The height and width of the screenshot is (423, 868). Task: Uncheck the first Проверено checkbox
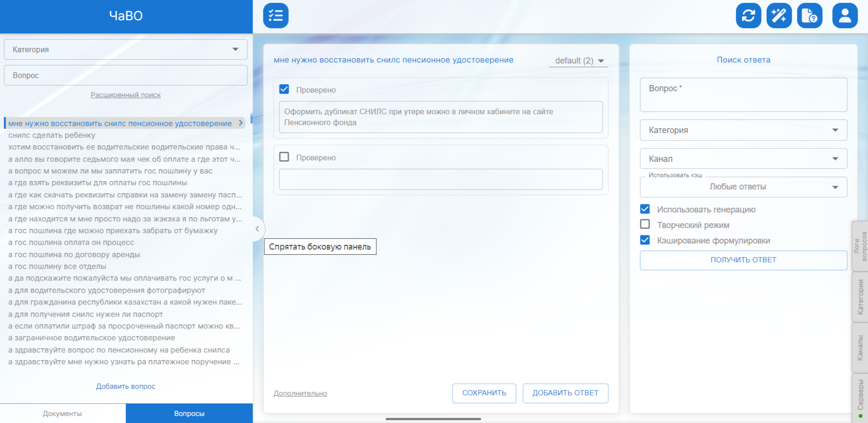[x=284, y=89]
